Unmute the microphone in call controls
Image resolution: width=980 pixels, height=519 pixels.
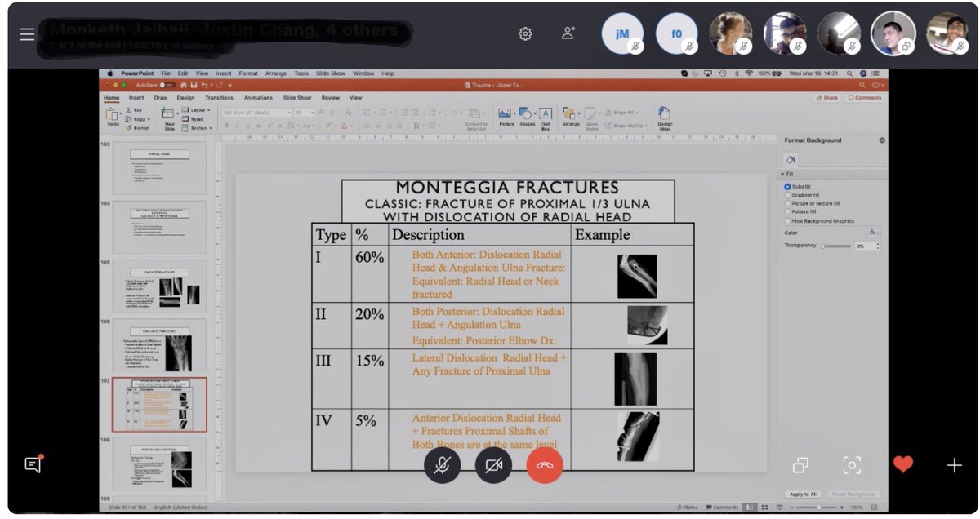point(442,465)
